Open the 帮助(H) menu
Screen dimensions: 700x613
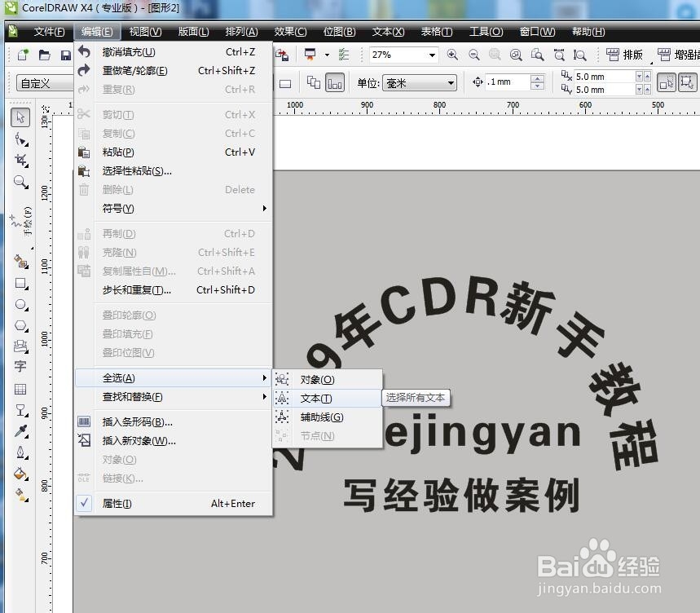tap(588, 32)
